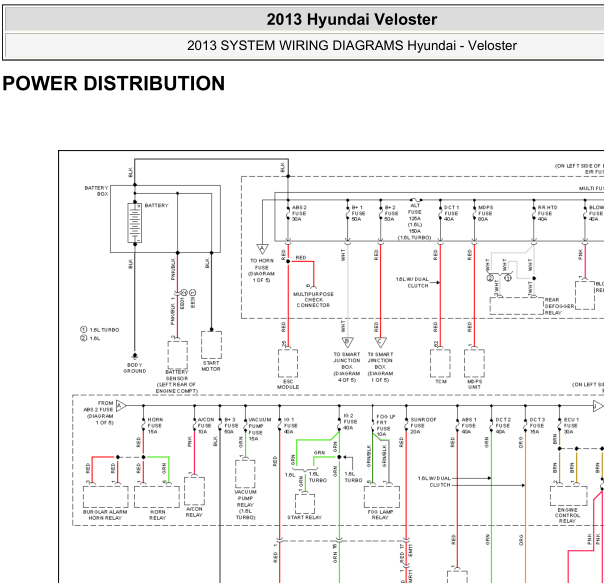Click the 'REAR DEFOGGER RELAY' label
The height and width of the screenshot is (583, 604).
click(559, 306)
